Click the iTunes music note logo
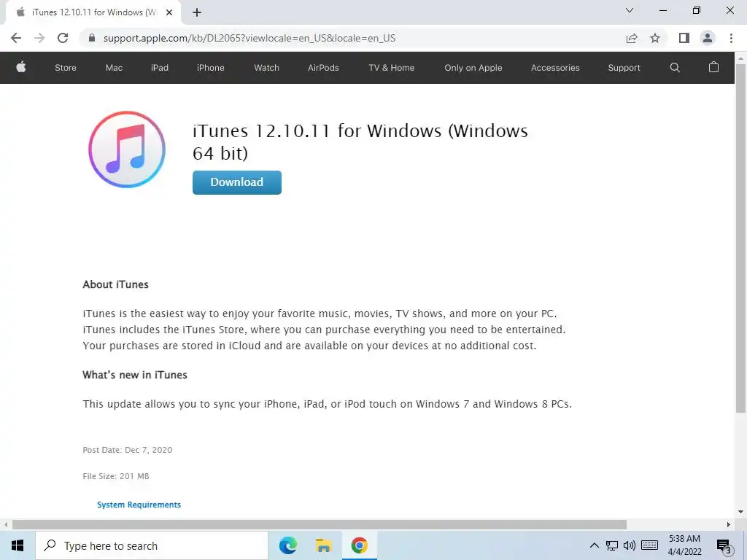This screenshot has width=747, height=560. pyautogui.click(x=127, y=149)
